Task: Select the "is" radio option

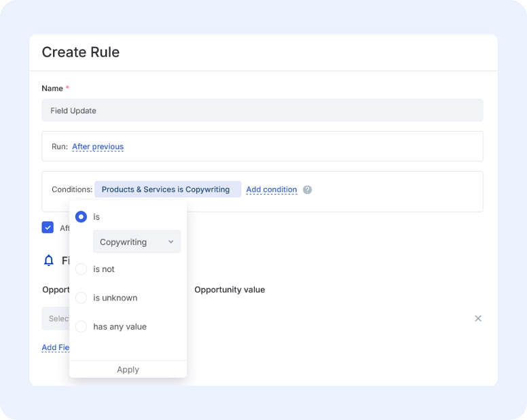Action: click(81, 216)
